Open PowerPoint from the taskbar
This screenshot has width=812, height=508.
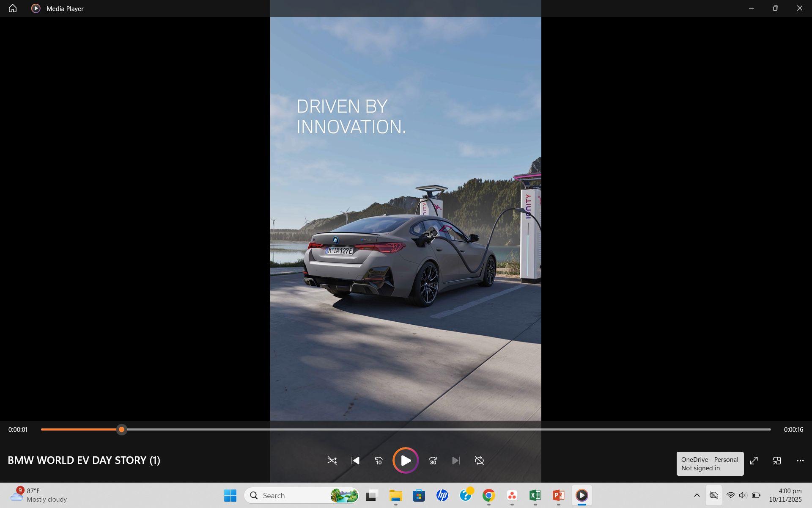[558, 495]
